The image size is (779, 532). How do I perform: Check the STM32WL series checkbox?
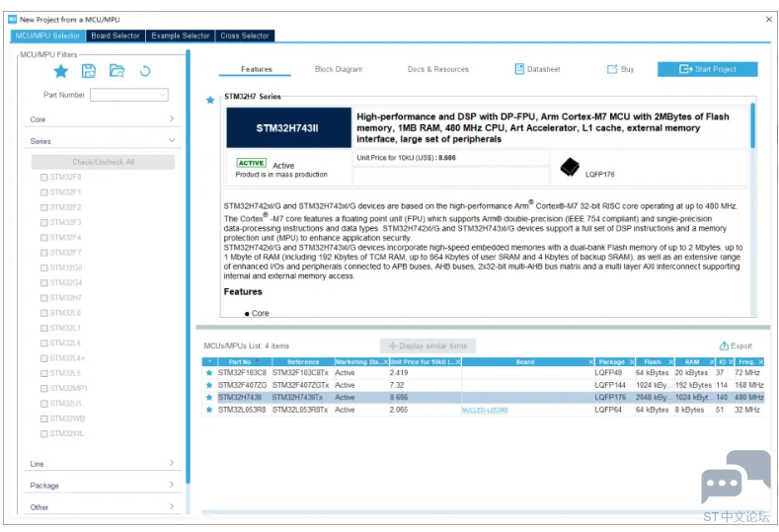44,433
